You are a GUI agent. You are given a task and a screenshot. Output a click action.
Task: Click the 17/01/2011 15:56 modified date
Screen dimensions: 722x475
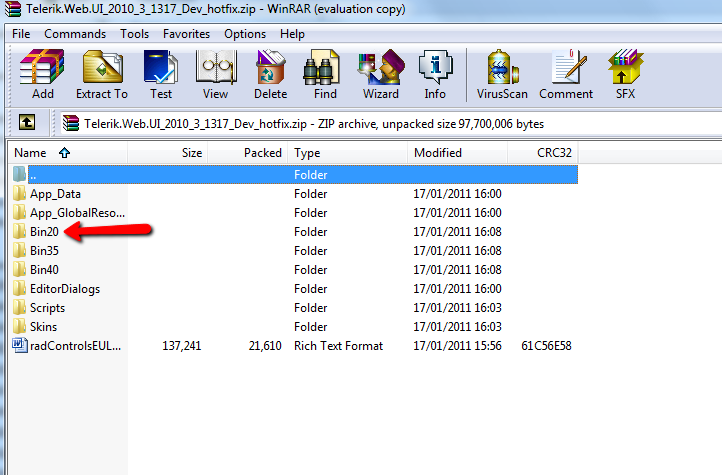[x=457, y=346]
